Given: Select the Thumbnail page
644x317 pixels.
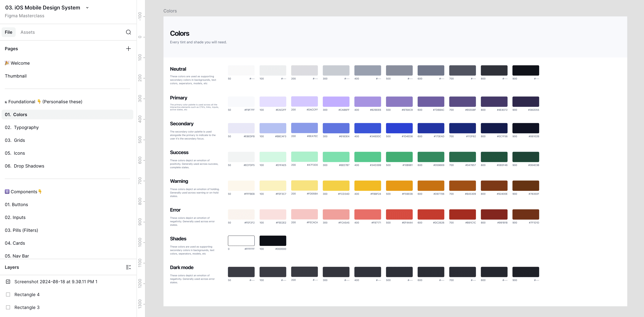Looking at the screenshot, I should pyautogui.click(x=16, y=76).
